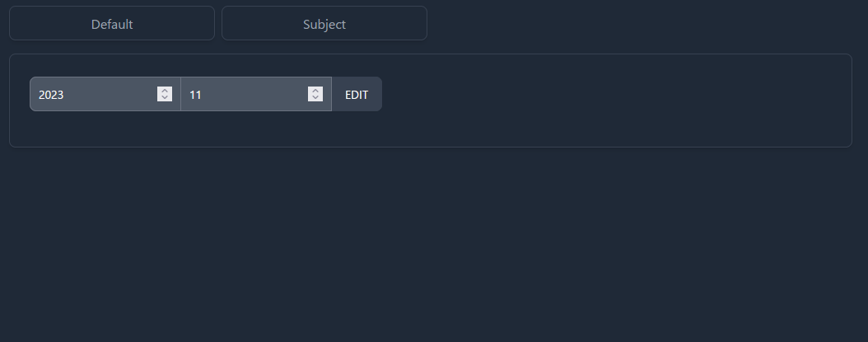Select the Default view at top

tap(112, 24)
